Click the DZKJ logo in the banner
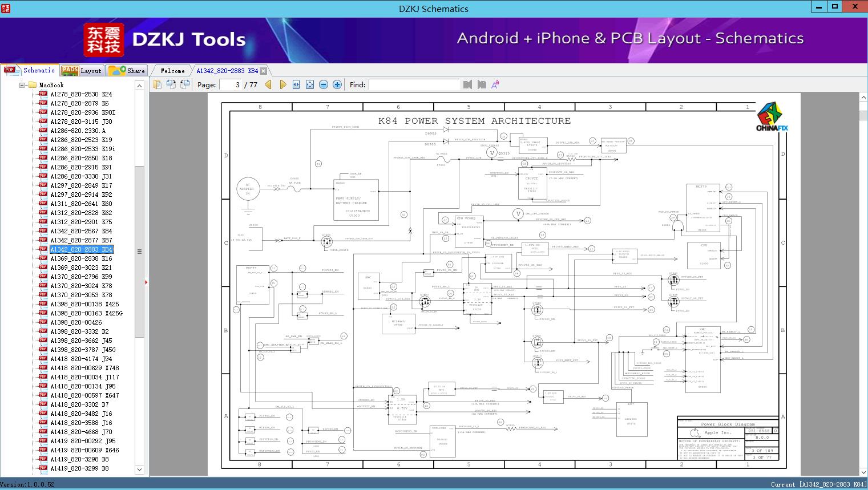868x490 pixels. [x=104, y=40]
